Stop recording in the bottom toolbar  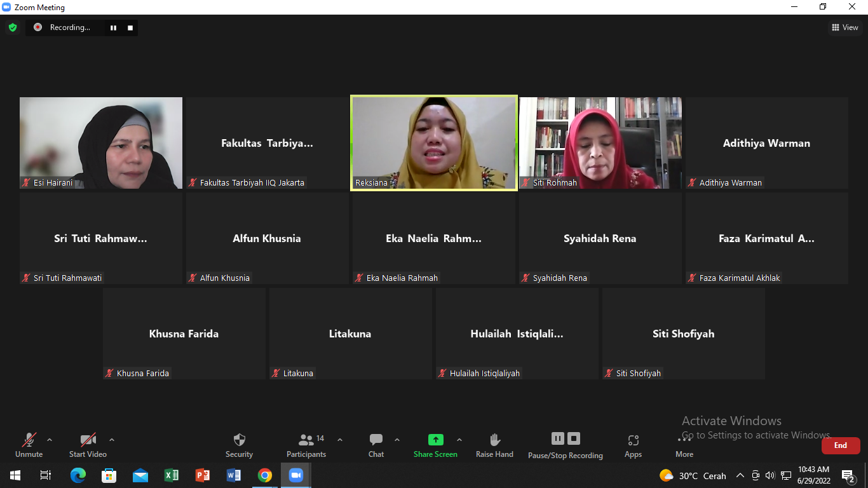574,438
